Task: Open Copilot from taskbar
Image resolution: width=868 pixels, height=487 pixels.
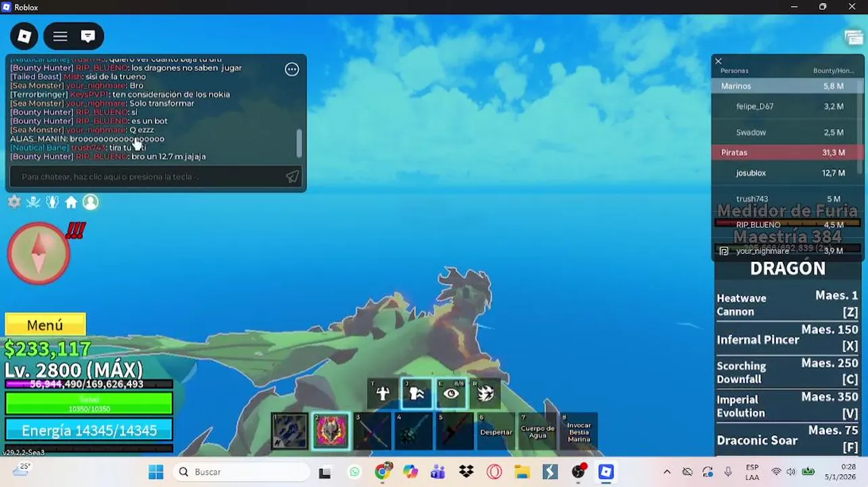Action: [410, 472]
